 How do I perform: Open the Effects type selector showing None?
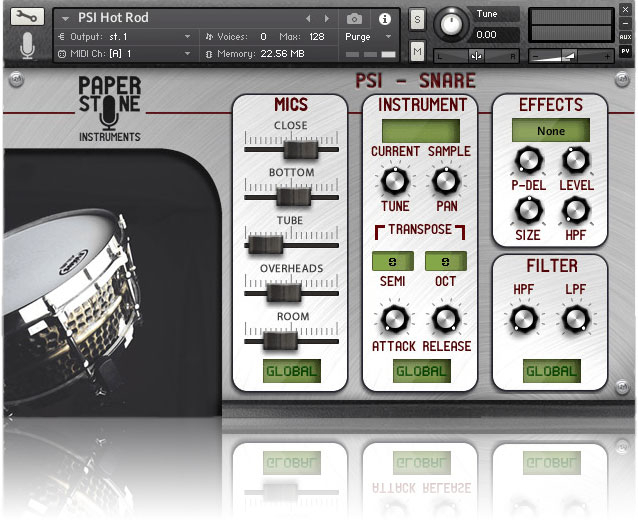[551, 131]
